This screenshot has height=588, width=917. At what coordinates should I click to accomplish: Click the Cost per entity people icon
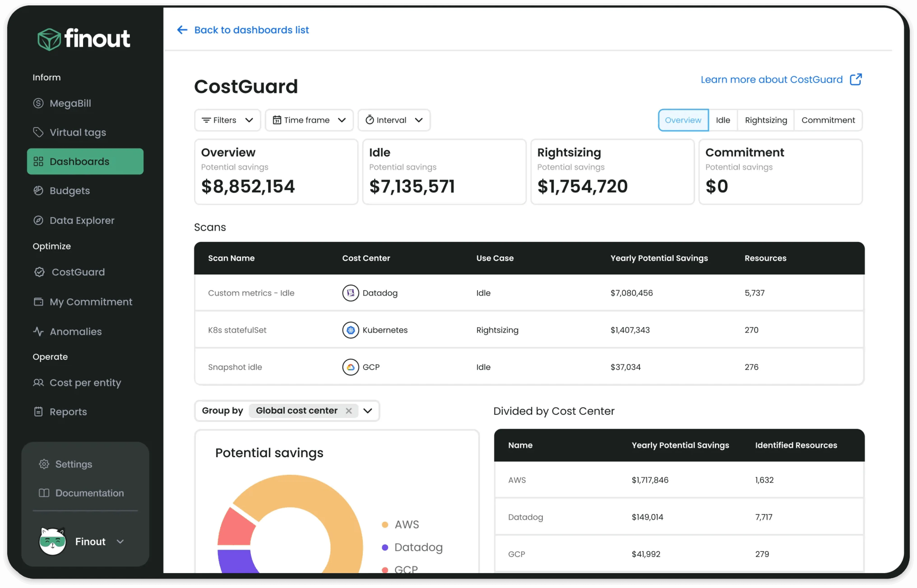point(38,383)
